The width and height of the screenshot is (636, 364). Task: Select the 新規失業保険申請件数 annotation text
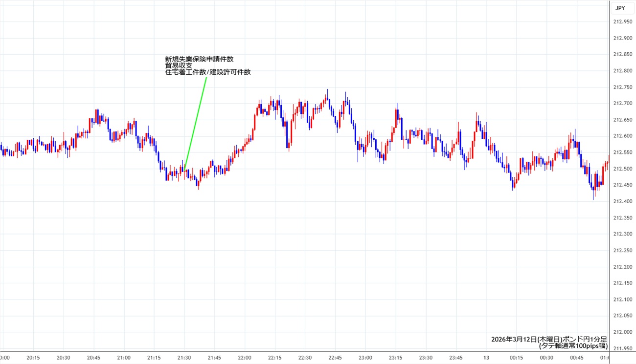click(199, 59)
